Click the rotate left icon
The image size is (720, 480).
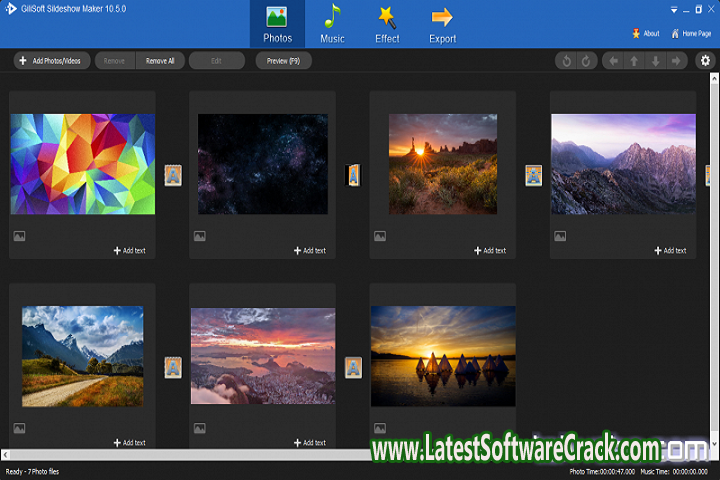567,61
